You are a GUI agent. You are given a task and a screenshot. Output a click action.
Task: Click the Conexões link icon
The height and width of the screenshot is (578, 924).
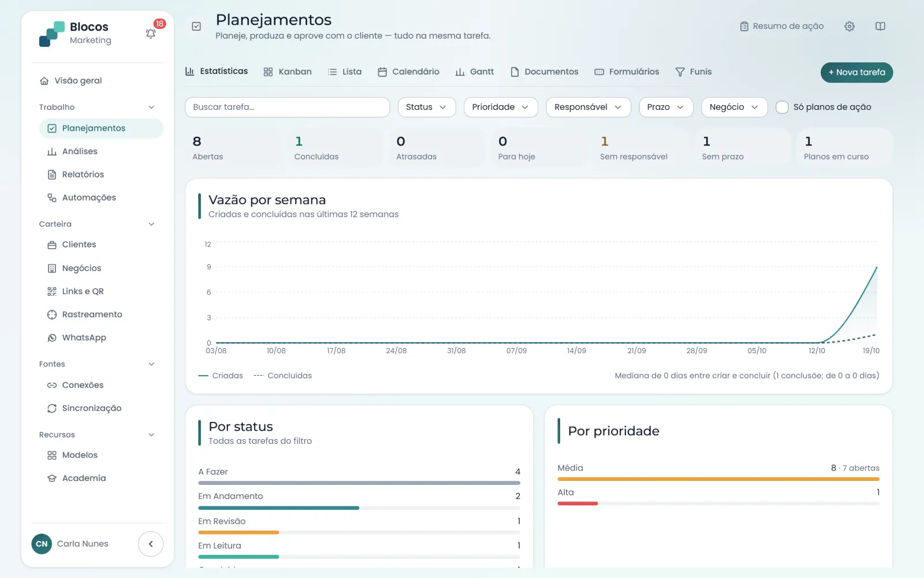[52, 385]
